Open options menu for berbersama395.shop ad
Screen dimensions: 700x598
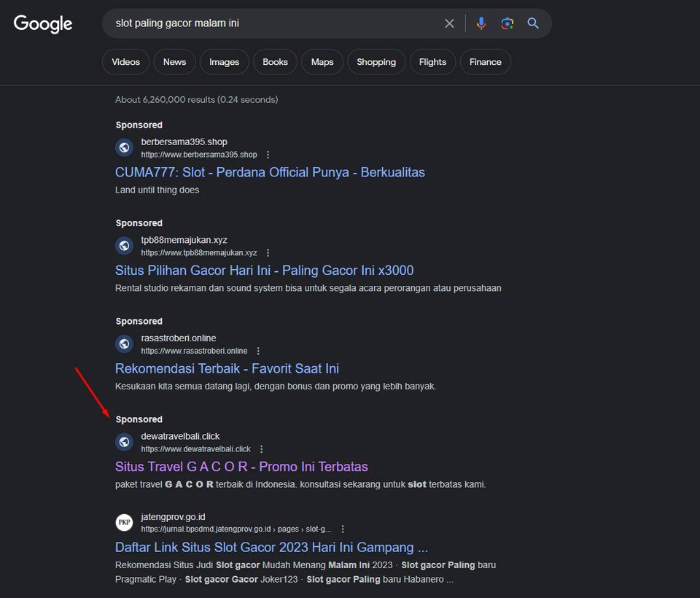(268, 155)
